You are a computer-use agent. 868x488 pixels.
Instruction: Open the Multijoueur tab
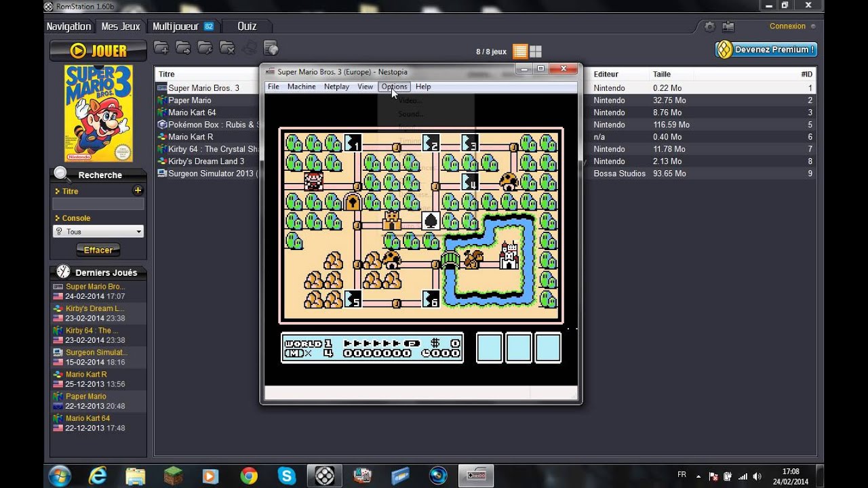click(x=183, y=26)
